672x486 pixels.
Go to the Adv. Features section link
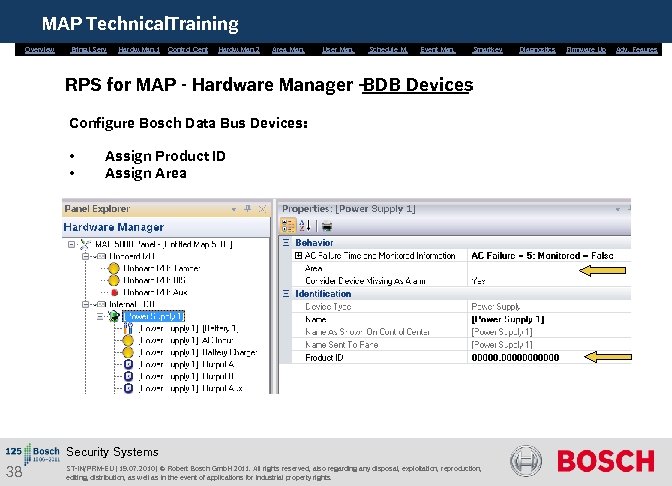click(x=636, y=50)
